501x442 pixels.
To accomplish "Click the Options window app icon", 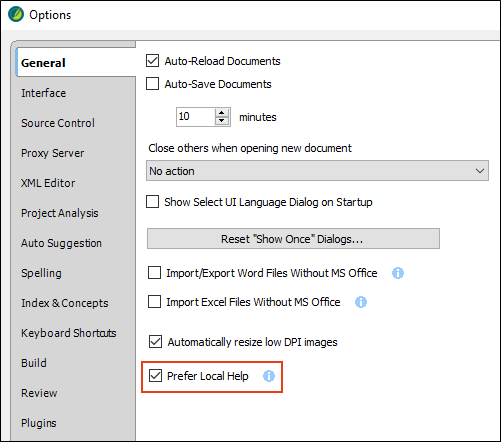I will click(x=16, y=14).
